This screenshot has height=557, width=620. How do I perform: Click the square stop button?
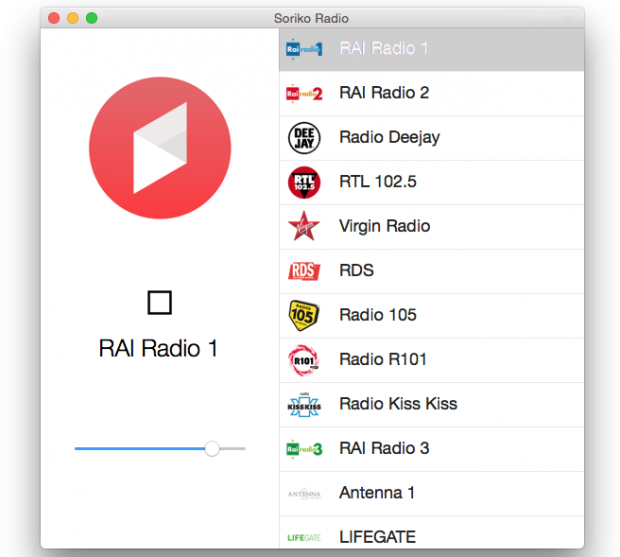(x=159, y=302)
